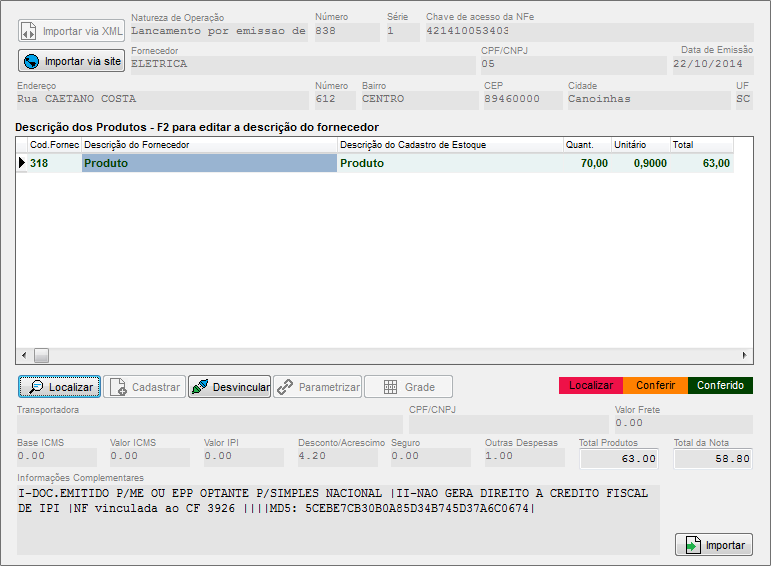Click the Valor Frete field

pos(683,424)
